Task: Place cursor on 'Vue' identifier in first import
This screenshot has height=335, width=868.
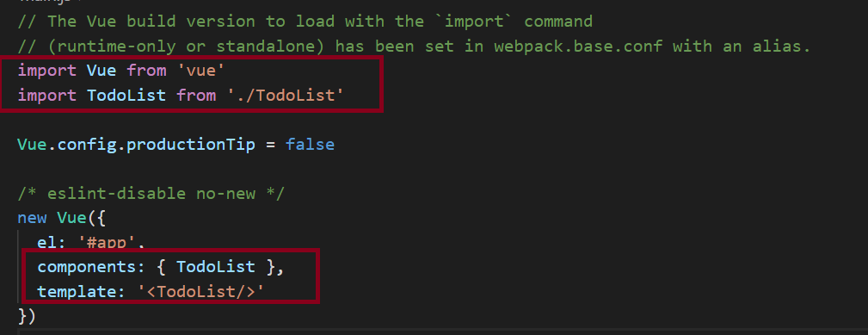Action: (102, 71)
